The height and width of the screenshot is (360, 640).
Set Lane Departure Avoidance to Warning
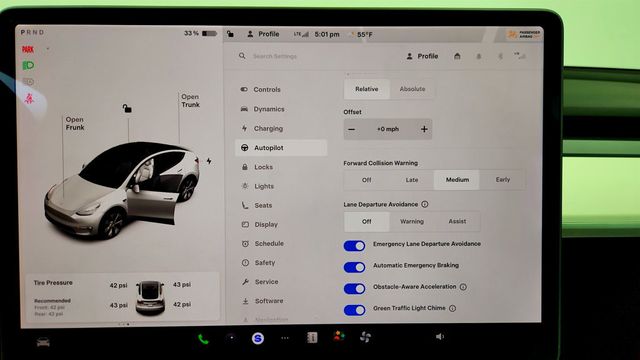point(412,222)
